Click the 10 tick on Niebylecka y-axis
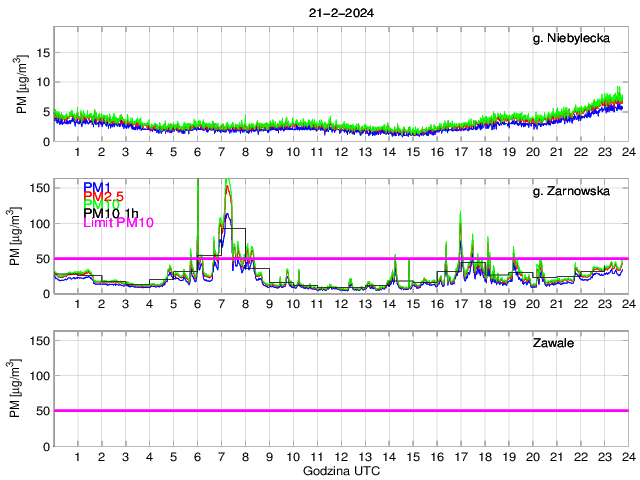The image size is (640, 480). pos(43,82)
